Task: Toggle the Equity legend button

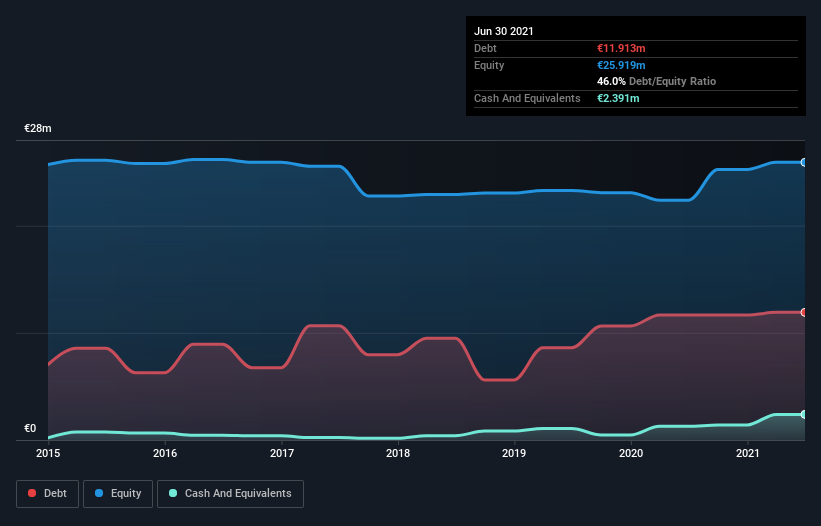Action: click(x=118, y=494)
